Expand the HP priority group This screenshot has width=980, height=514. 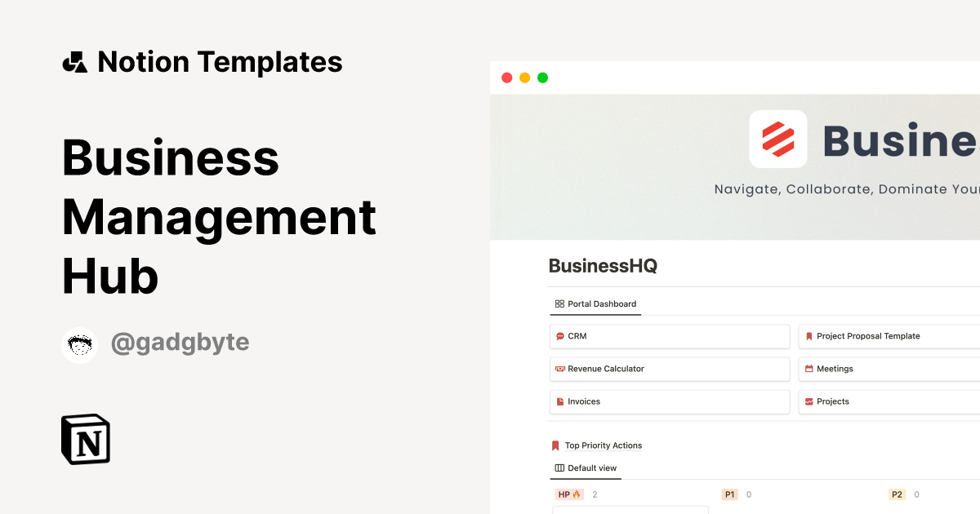pyautogui.click(x=569, y=494)
